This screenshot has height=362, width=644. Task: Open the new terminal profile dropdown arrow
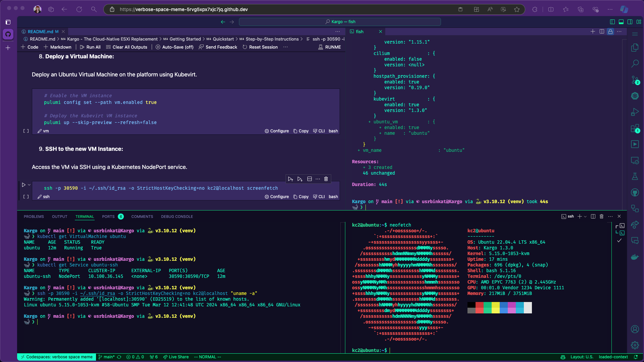(x=585, y=217)
